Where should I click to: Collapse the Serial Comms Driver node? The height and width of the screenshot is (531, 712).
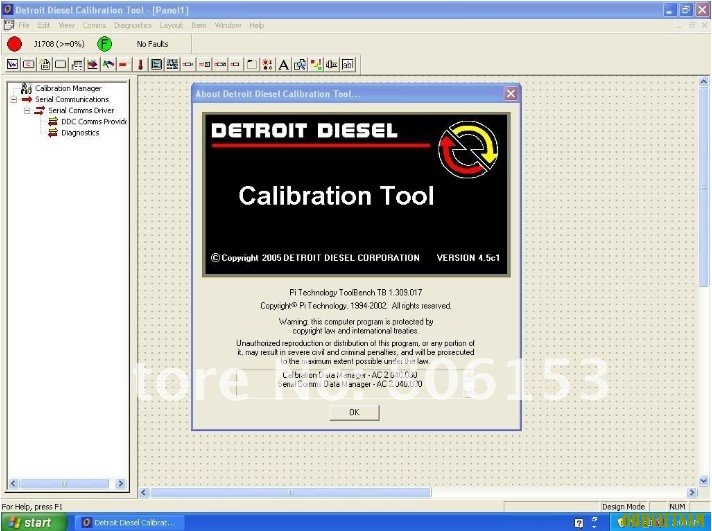(x=27, y=110)
